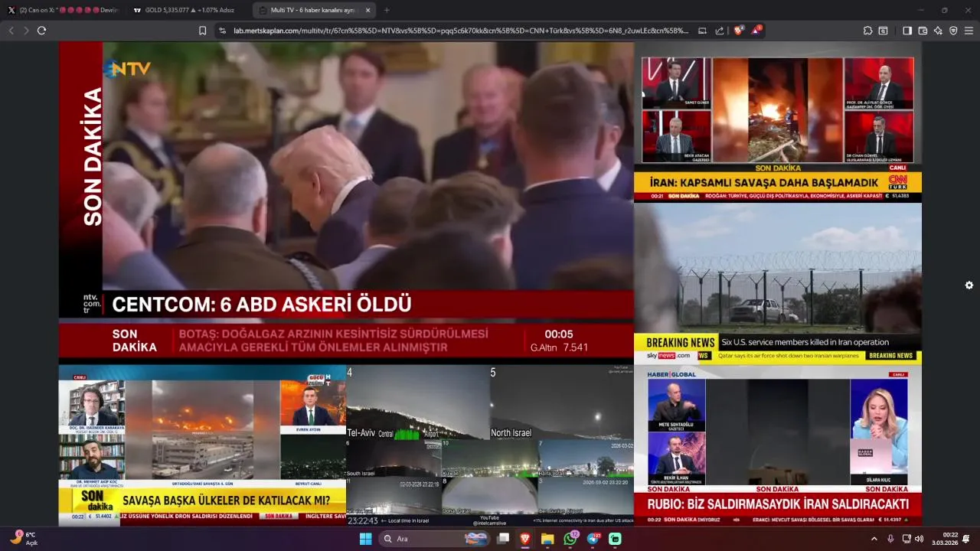Click the share page icon in address bar
This screenshot has height=551, width=980.
pos(720,31)
